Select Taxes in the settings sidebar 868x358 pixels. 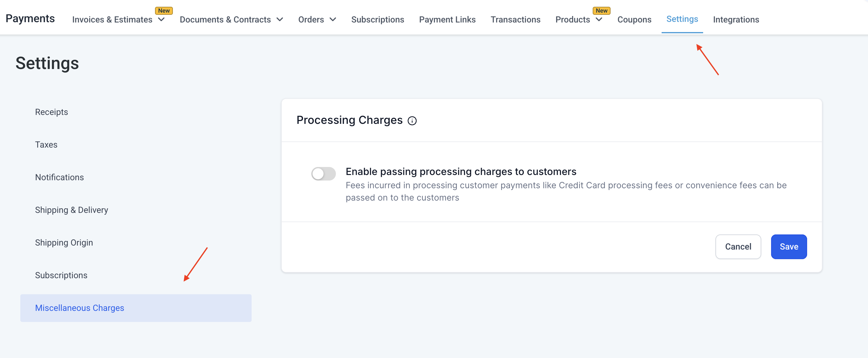(x=46, y=145)
